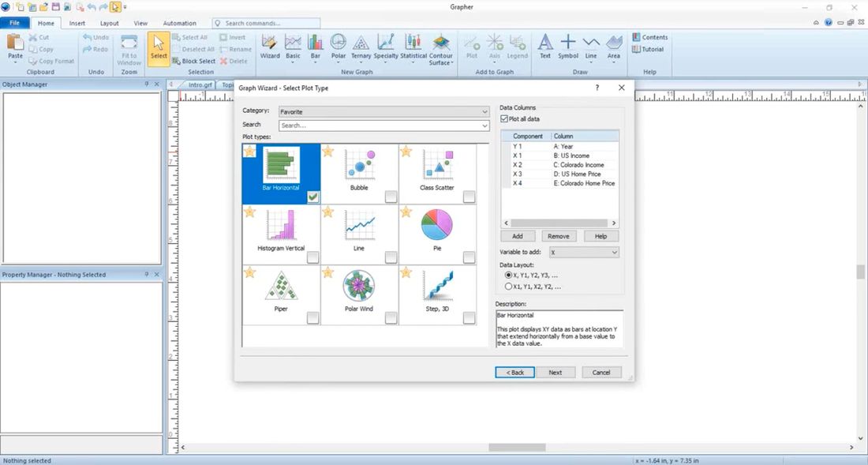Select the Text draw tool

[545, 47]
